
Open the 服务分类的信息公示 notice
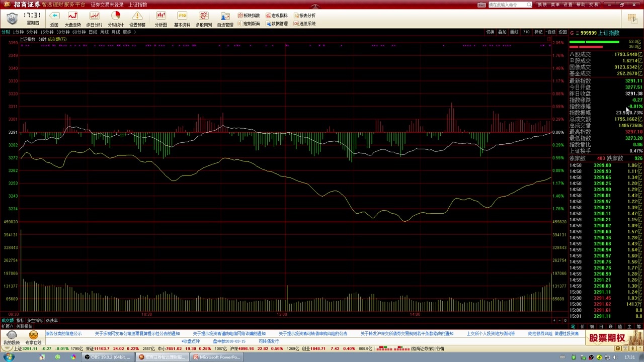pos(63,333)
